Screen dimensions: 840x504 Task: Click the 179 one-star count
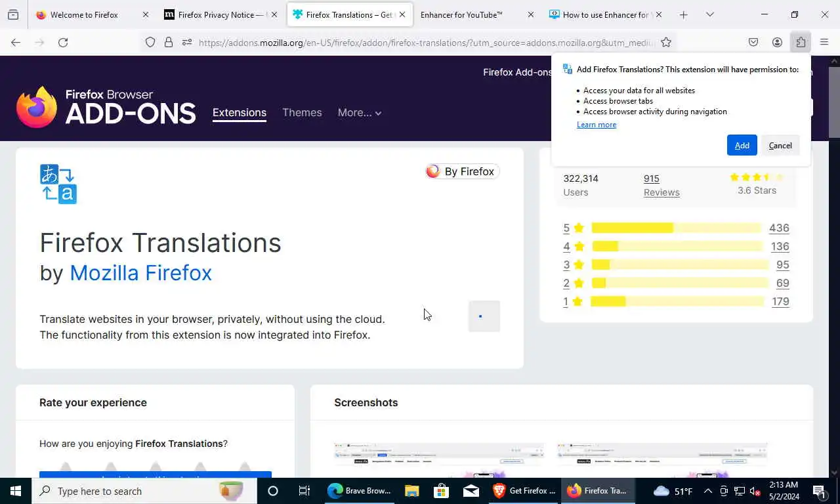(780, 301)
